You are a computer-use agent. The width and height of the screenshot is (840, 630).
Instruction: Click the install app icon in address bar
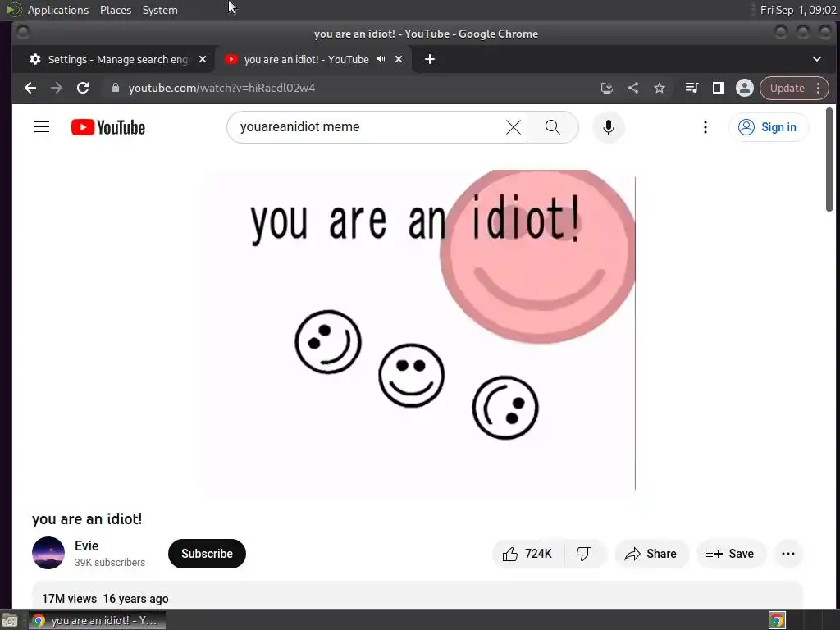pyautogui.click(x=606, y=88)
